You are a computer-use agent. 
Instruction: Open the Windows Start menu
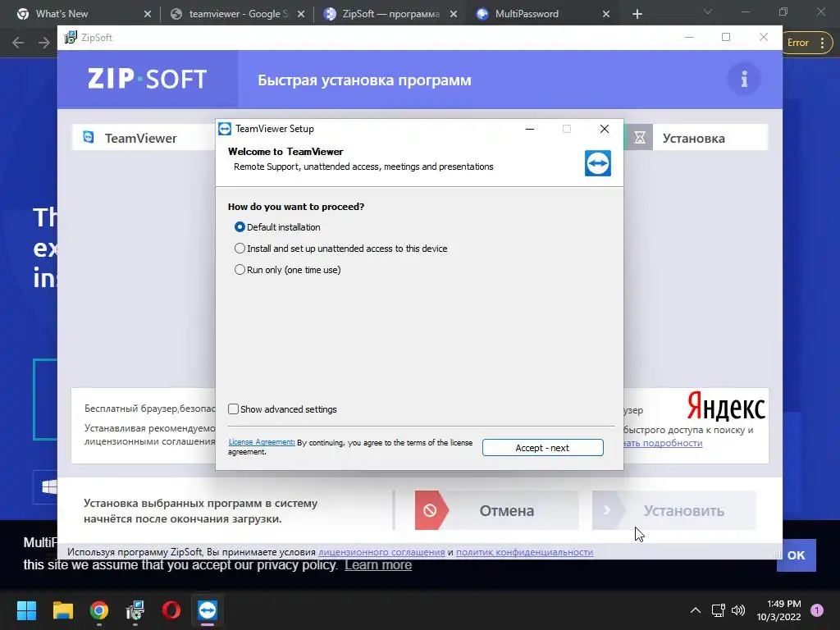point(26,610)
